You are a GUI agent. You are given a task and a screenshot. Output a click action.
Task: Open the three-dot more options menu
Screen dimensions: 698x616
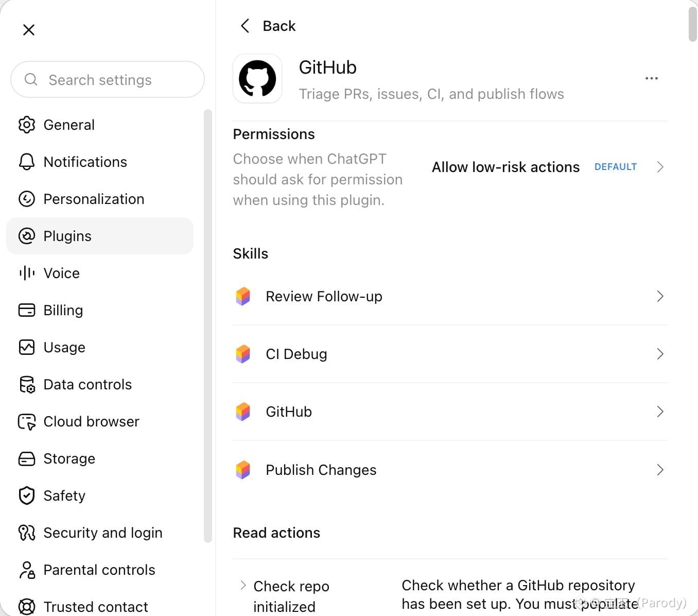(x=652, y=78)
